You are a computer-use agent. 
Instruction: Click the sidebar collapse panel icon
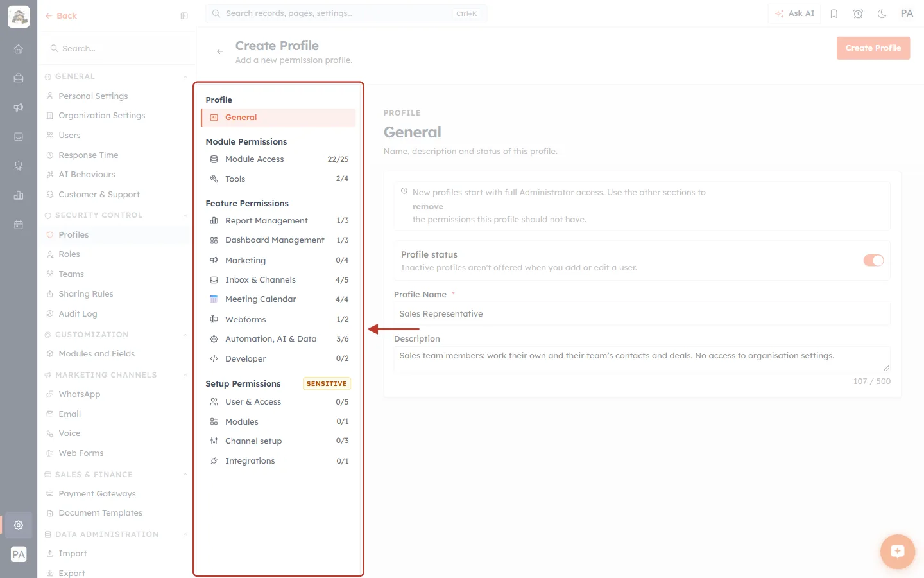pyautogui.click(x=184, y=16)
